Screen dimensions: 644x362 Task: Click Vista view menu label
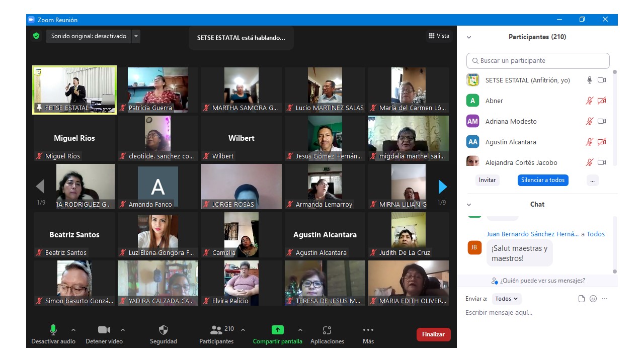click(x=443, y=36)
